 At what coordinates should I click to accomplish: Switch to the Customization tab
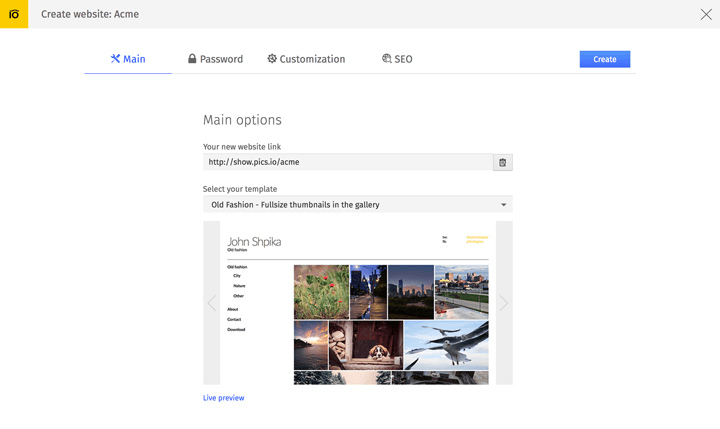tap(306, 59)
